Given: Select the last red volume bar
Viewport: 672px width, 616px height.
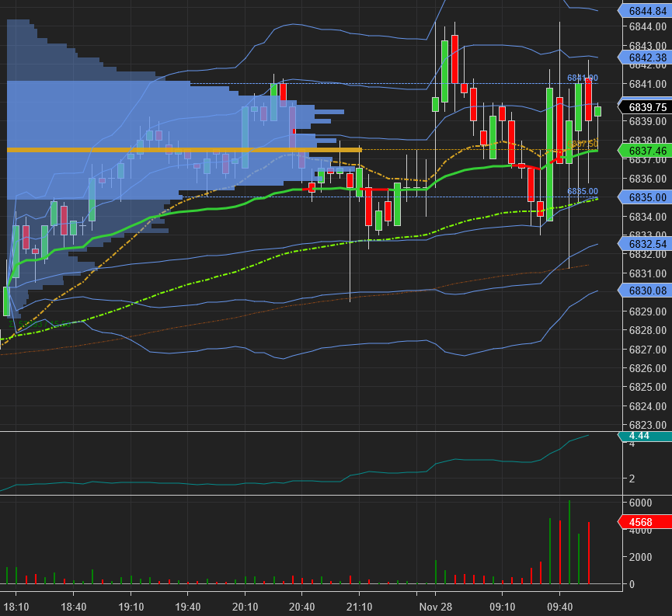Looking at the screenshot, I should (x=589, y=553).
